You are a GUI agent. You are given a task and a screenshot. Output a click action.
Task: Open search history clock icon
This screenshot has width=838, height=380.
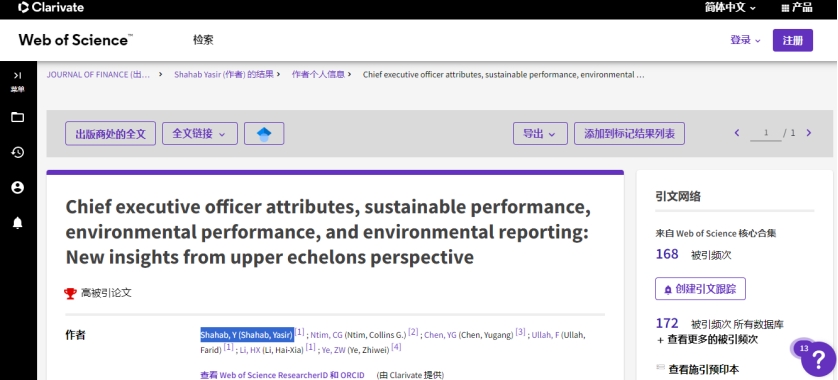pyautogui.click(x=18, y=152)
